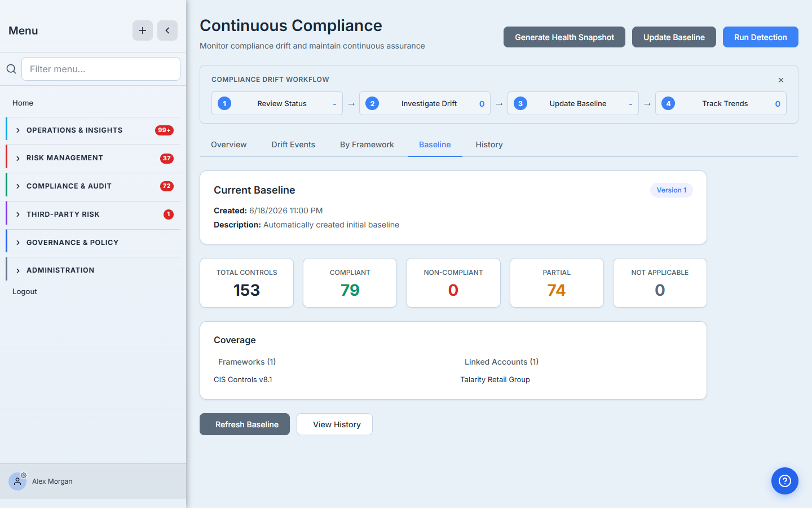Viewport: 812px width, 508px height.
Task: Click the Non-Compliant 0 card
Action: tap(453, 283)
